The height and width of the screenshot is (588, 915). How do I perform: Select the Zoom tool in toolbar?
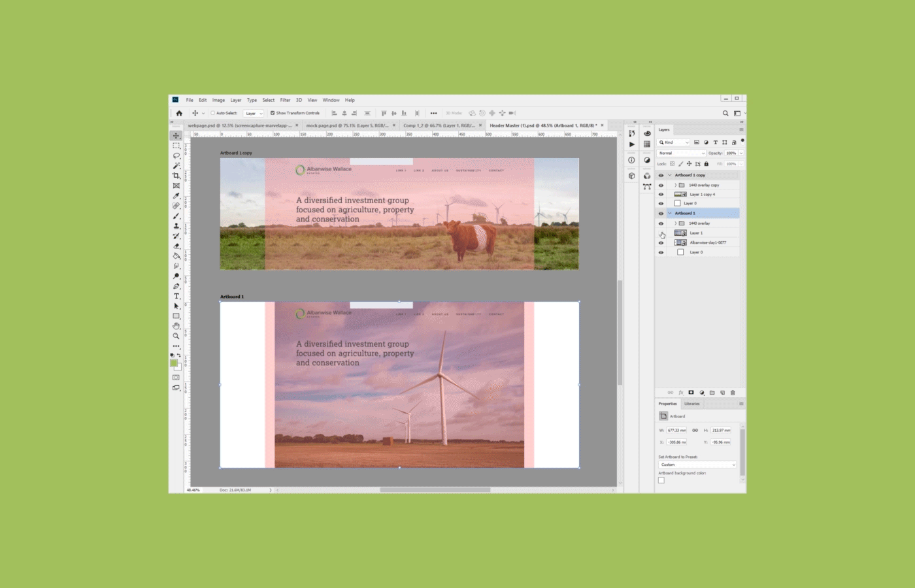coord(176,336)
